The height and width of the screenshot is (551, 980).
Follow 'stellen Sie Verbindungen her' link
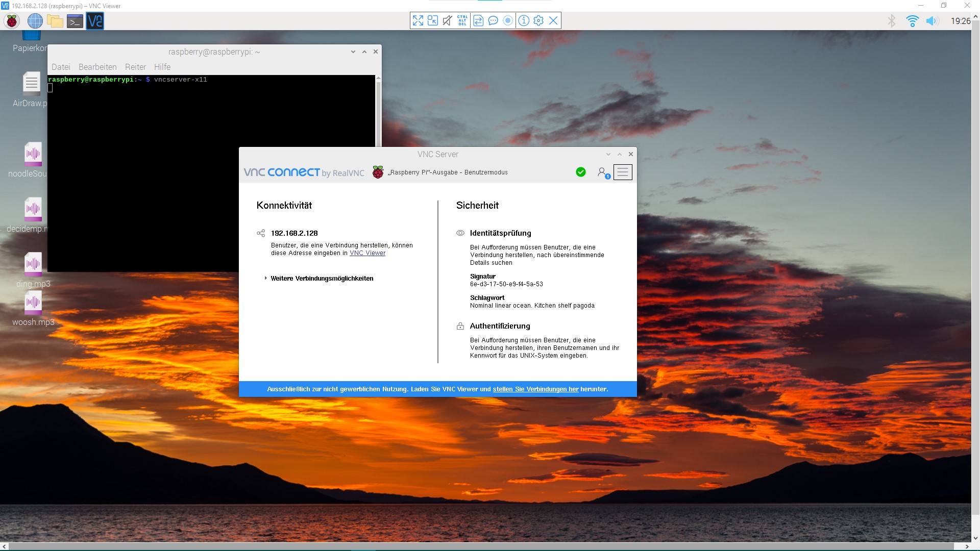click(x=535, y=389)
